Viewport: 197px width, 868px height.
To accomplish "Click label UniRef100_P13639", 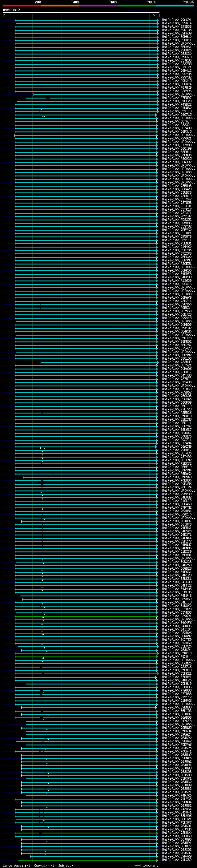I will click(176, 281).
